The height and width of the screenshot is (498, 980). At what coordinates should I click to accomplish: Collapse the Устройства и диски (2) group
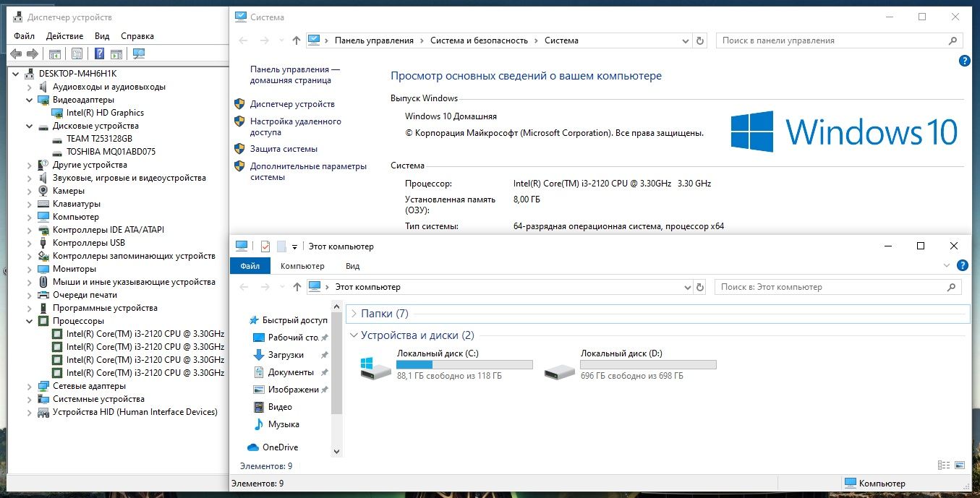click(x=354, y=335)
